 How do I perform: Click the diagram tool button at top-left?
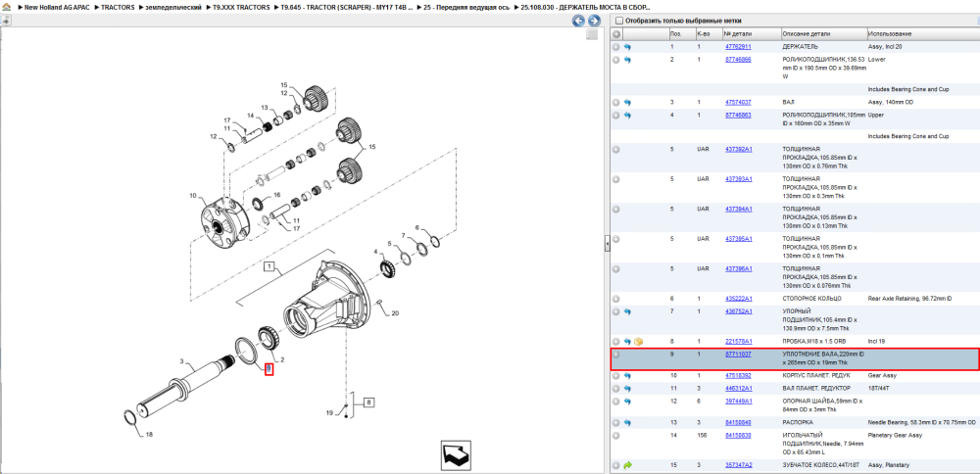point(5,21)
